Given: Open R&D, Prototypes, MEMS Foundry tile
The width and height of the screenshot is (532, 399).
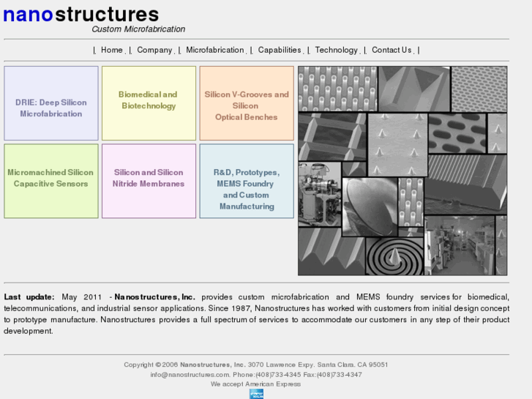Looking at the screenshot, I should (x=247, y=181).
